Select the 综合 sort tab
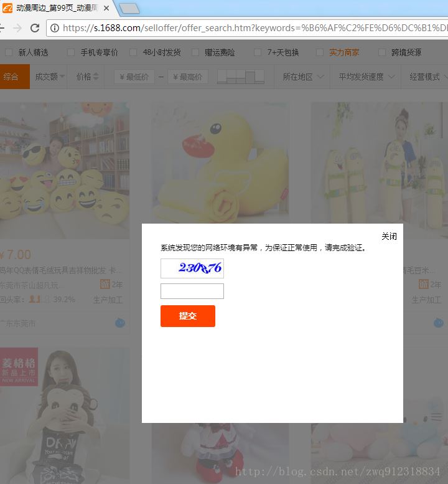This screenshot has width=448, height=484. tap(15, 77)
